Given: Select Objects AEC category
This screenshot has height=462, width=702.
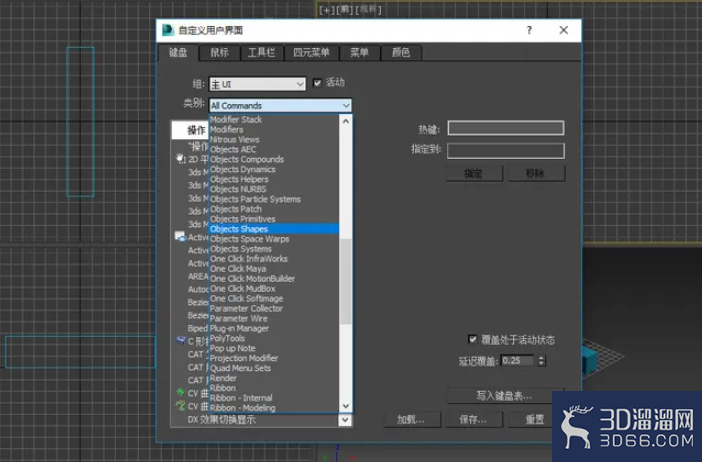Looking at the screenshot, I should pos(233,149).
